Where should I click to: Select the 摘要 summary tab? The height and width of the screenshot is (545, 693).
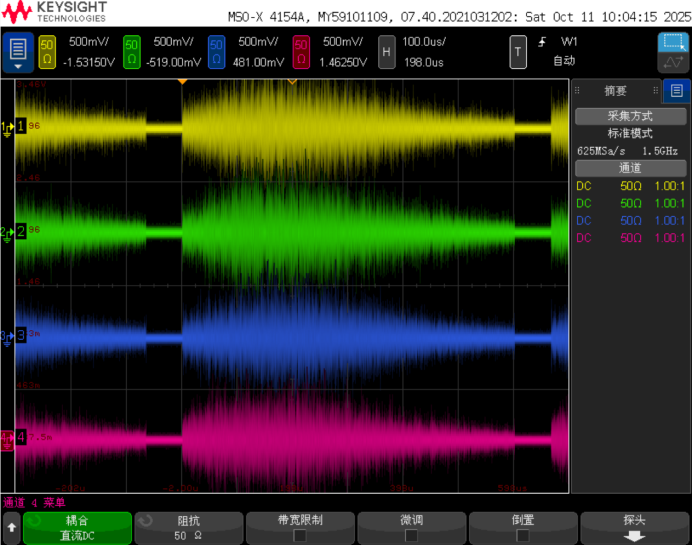tap(615, 91)
